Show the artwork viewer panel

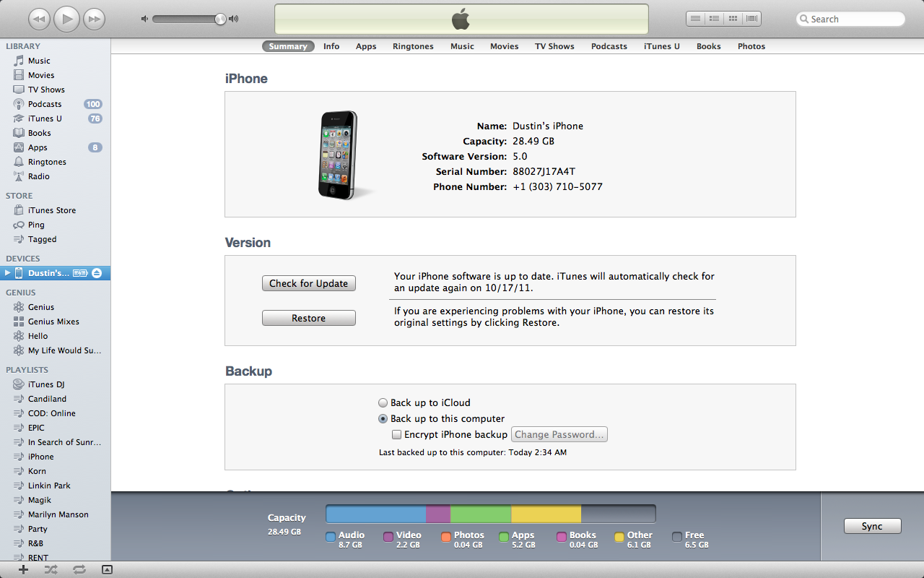click(107, 569)
